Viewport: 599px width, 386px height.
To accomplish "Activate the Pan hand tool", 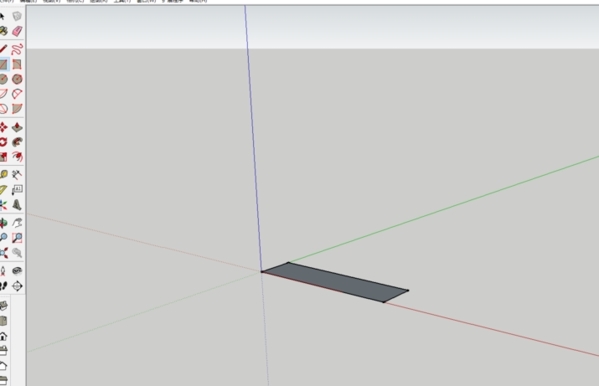I will click(17, 223).
